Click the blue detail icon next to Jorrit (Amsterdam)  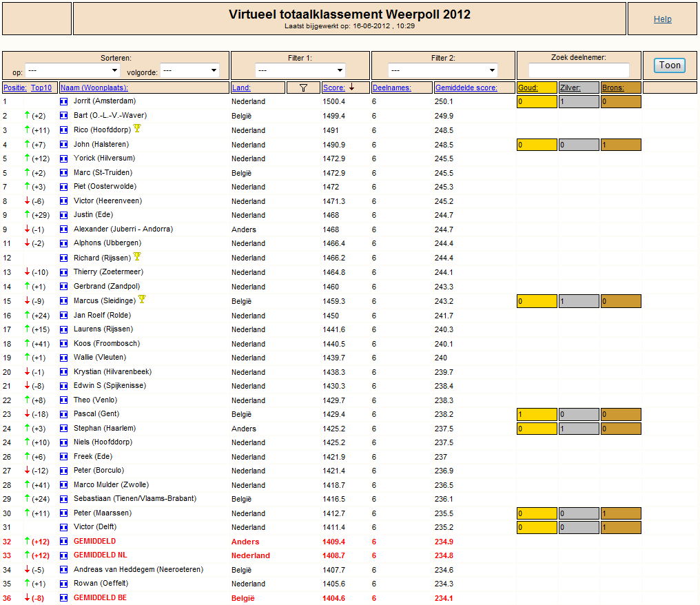pyautogui.click(x=64, y=101)
